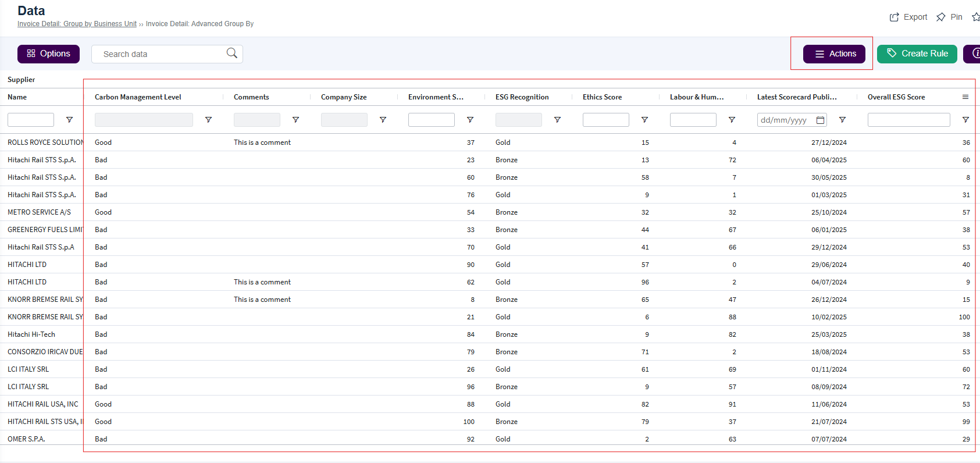The image size is (980, 463).
Task: Click the Export button
Action: (x=908, y=17)
